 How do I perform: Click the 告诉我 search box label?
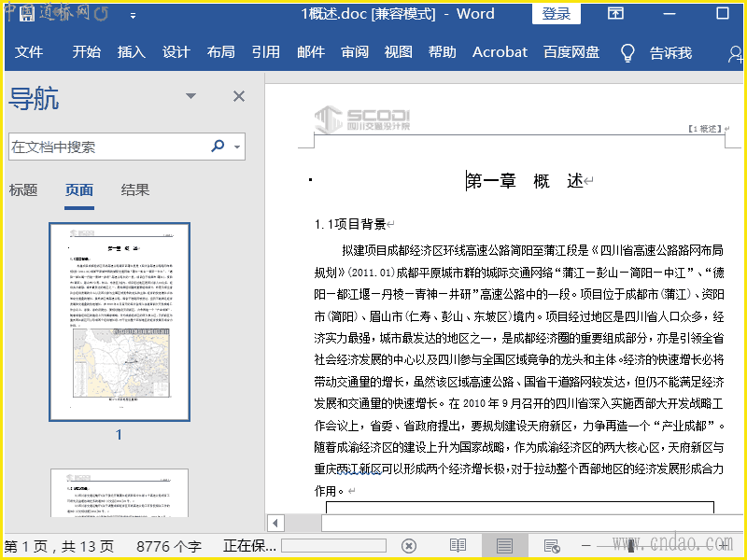point(670,52)
